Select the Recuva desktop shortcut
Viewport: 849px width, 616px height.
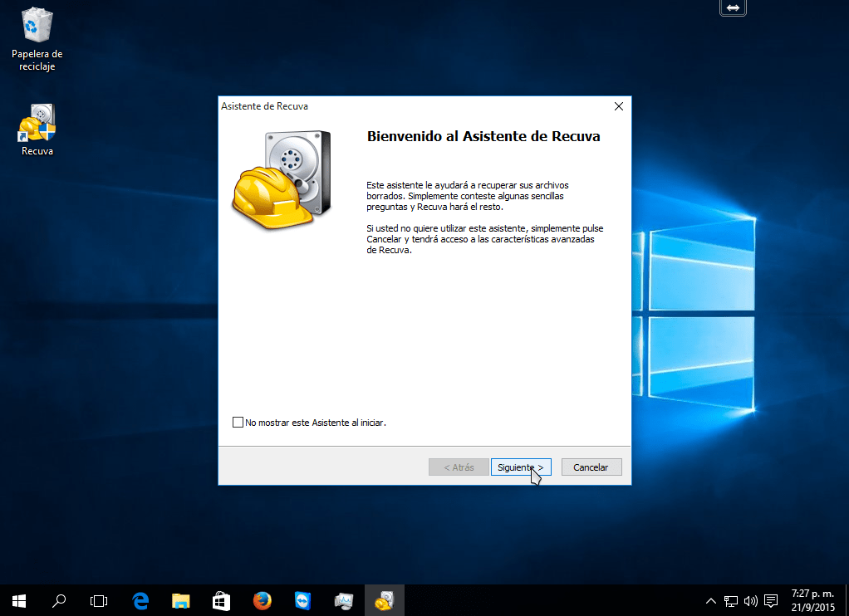pos(37,130)
